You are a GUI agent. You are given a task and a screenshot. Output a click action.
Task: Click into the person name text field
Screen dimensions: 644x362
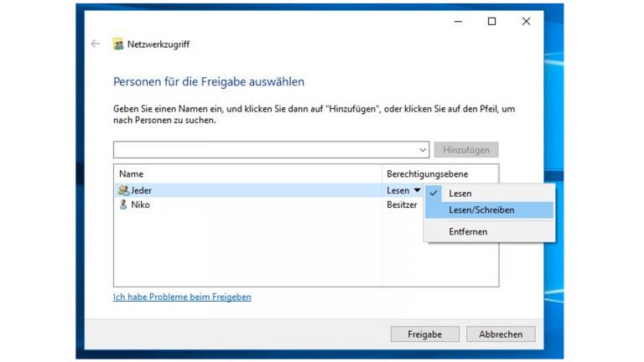point(265,150)
